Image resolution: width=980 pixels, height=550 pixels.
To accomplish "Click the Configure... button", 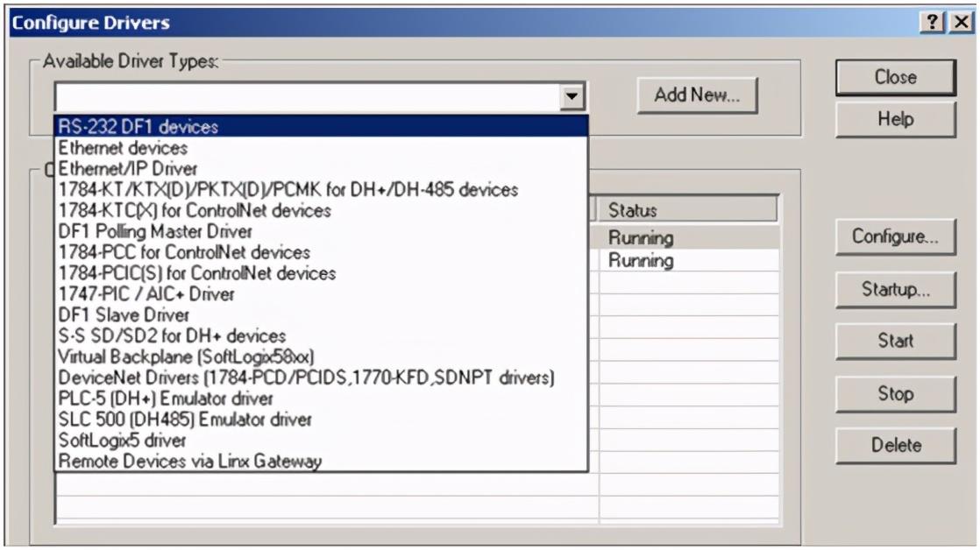I will click(x=896, y=236).
